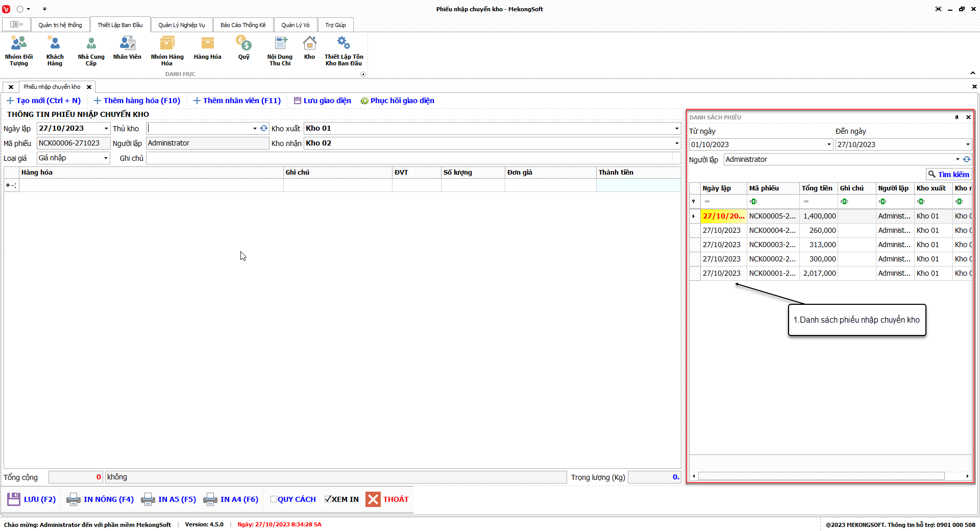Viewport: 980px width, 531px height.
Task: Switch to Quản Lý Nghiệp Vụ tab
Action: click(181, 25)
